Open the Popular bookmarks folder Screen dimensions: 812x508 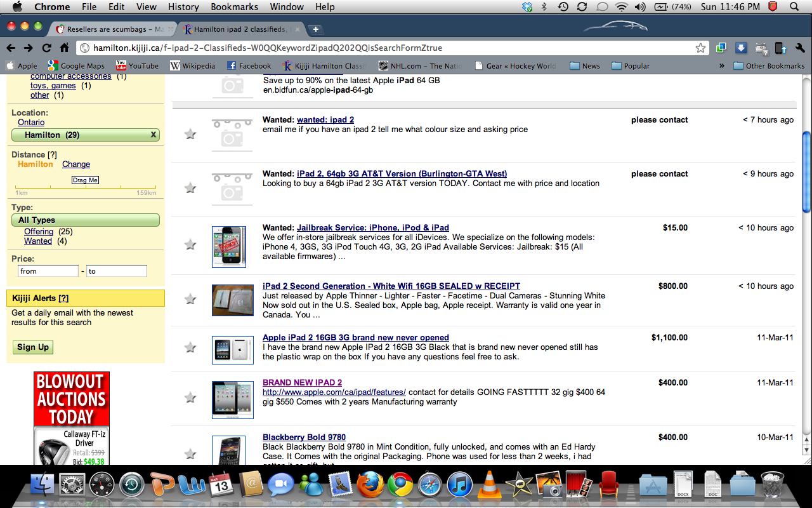pyautogui.click(x=631, y=65)
